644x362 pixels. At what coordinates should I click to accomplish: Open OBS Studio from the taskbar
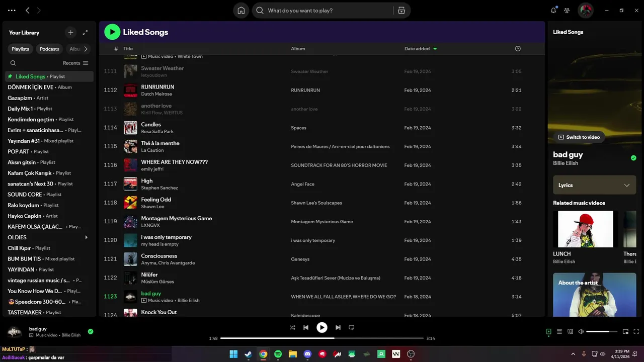[411, 354]
